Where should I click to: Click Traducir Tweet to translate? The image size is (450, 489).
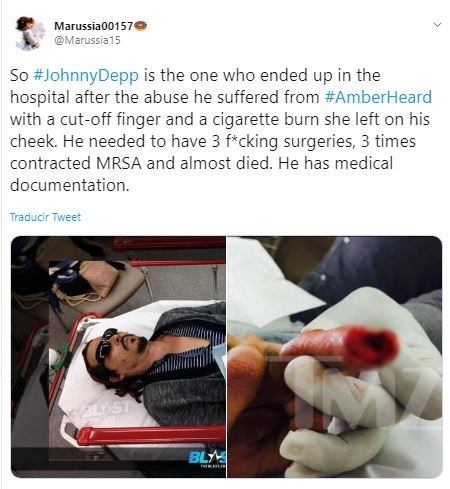pos(45,217)
